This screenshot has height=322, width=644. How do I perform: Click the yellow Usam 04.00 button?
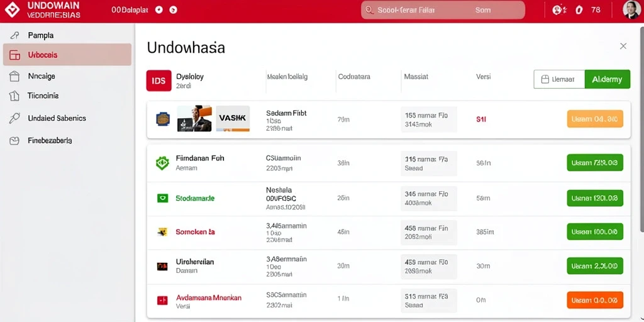click(x=595, y=119)
